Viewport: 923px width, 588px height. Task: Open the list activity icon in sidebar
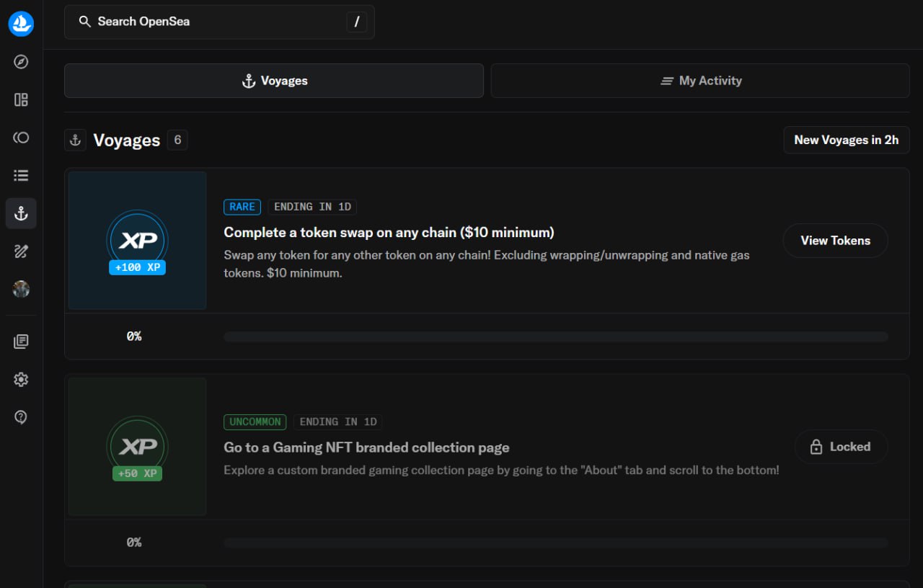(x=21, y=175)
